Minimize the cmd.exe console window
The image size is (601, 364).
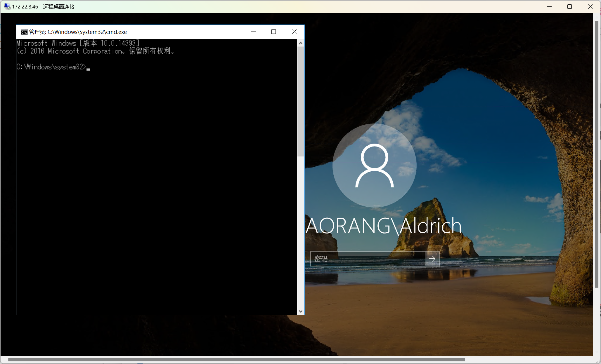pos(253,32)
